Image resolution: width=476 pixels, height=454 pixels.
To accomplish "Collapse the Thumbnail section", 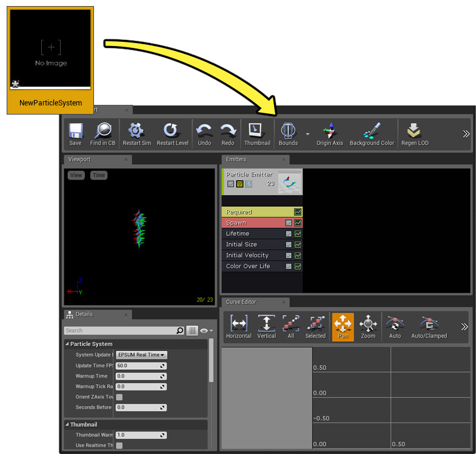I will [67, 424].
